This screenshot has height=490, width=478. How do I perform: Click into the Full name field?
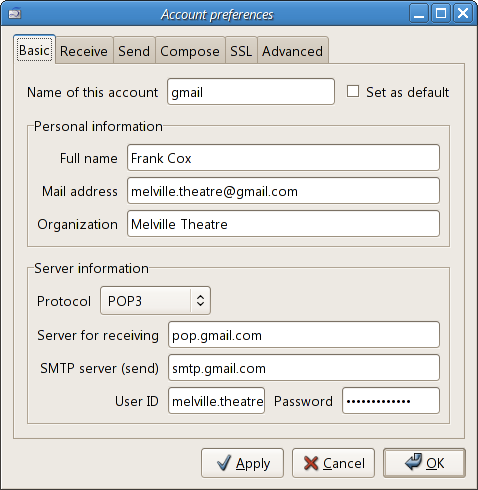tap(283, 158)
